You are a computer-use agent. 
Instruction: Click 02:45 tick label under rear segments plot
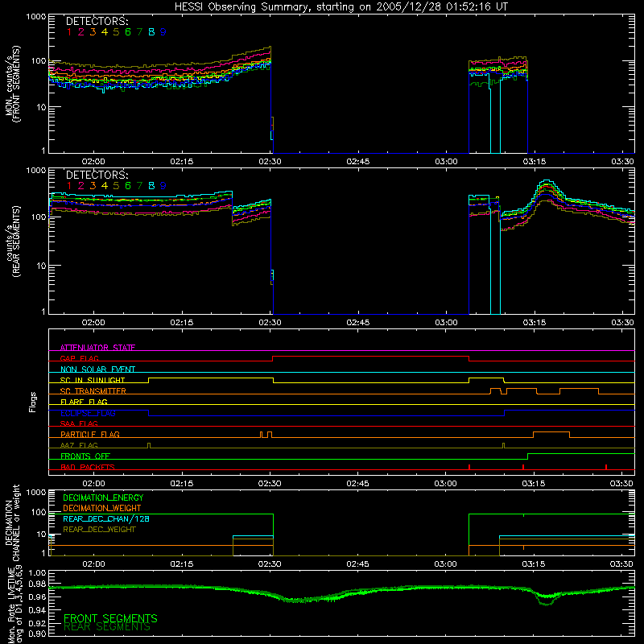[x=357, y=323]
